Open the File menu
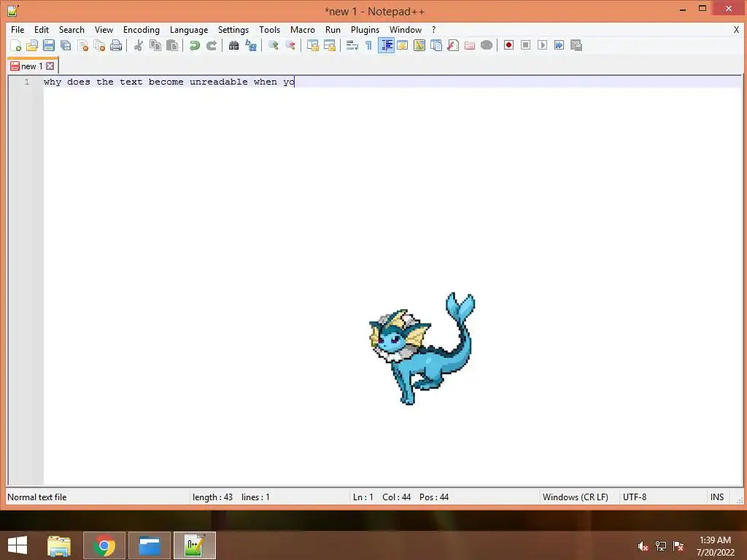The height and width of the screenshot is (560, 747). point(18,29)
